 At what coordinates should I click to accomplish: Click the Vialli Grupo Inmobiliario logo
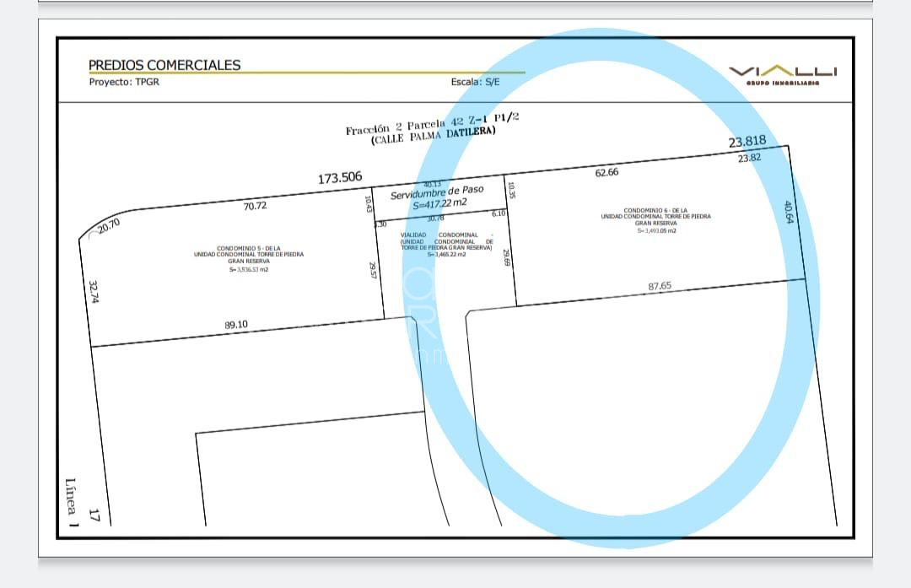[783, 75]
